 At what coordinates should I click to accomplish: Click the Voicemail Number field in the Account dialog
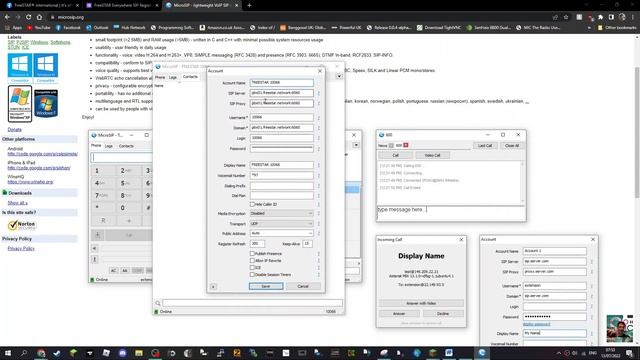tap(281, 175)
